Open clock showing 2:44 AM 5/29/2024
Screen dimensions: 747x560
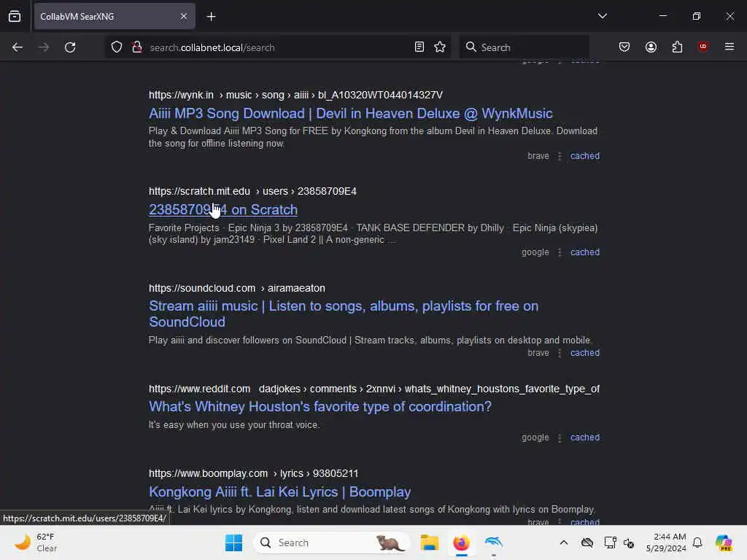pyautogui.click(x=666, y=542)
